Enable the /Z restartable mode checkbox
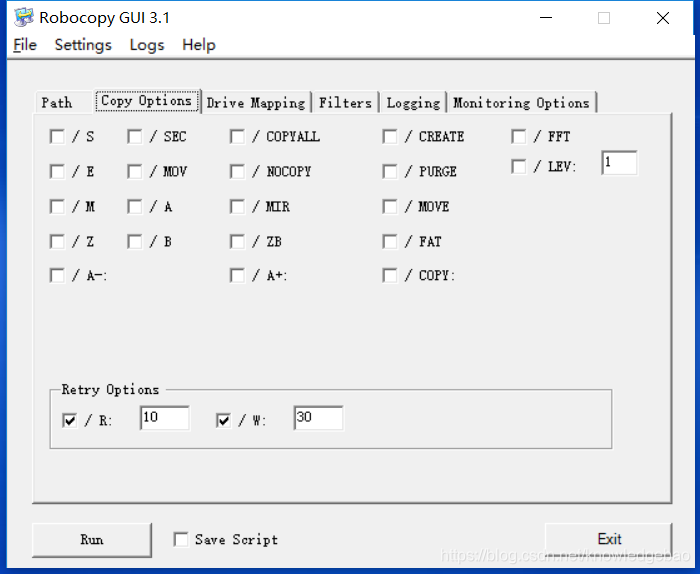700x574 pixels. click(57, 242)
